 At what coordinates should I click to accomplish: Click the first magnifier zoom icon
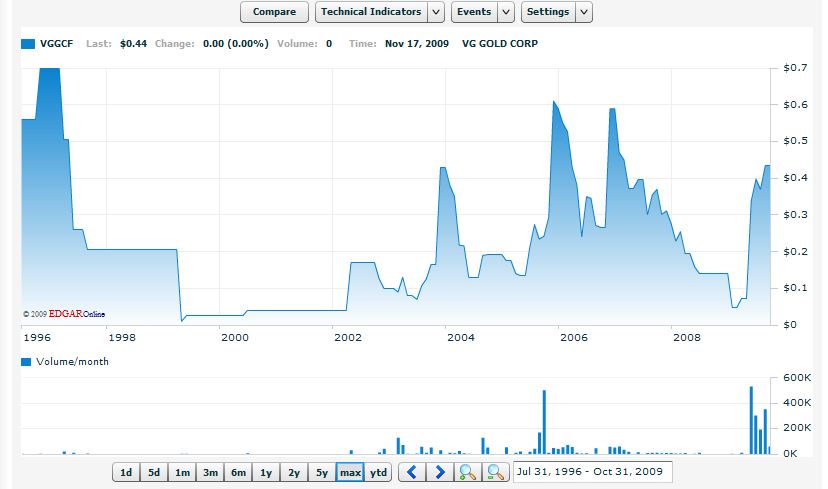tap(468, 472)
